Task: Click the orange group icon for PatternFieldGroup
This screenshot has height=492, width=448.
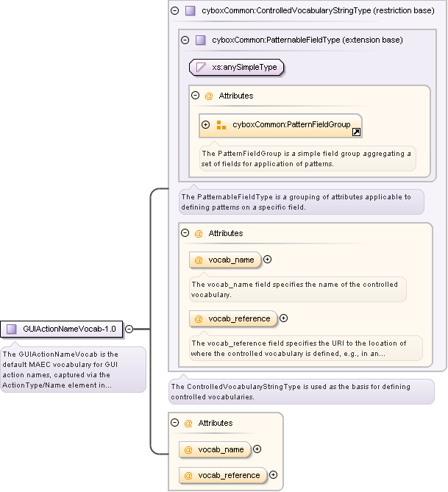Action: (221, 125)
